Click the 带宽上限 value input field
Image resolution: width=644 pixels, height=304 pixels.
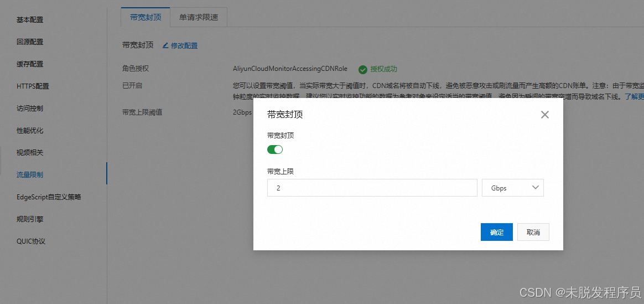tap(372, 188)
